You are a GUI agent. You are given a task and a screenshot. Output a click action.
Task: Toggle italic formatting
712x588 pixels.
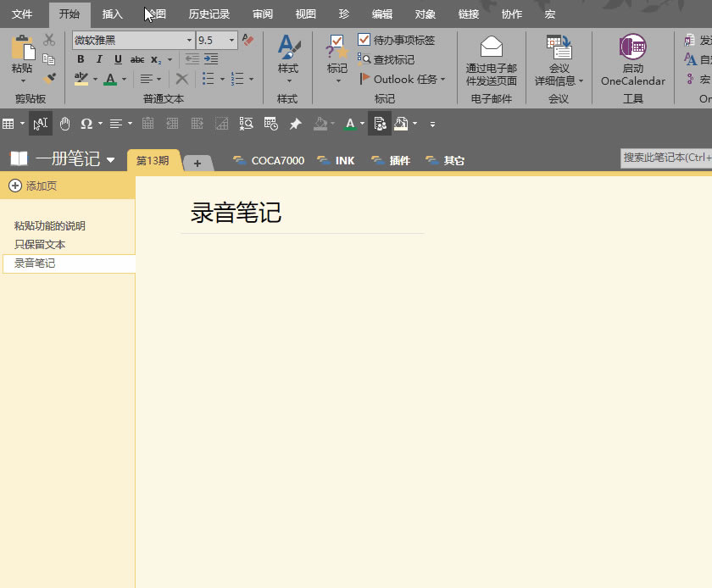tap(99, 59)
